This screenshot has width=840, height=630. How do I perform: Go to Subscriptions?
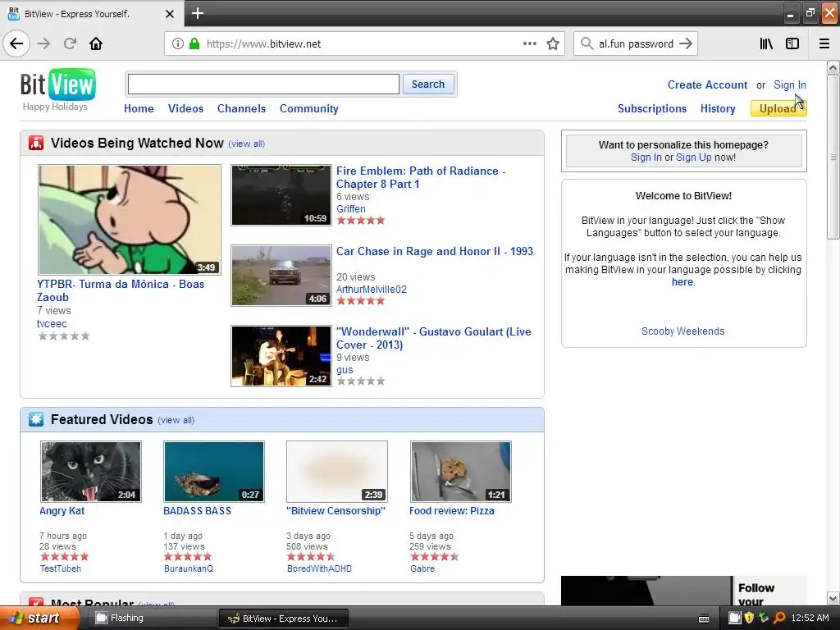pyautogui.click(x=652, y=108)
